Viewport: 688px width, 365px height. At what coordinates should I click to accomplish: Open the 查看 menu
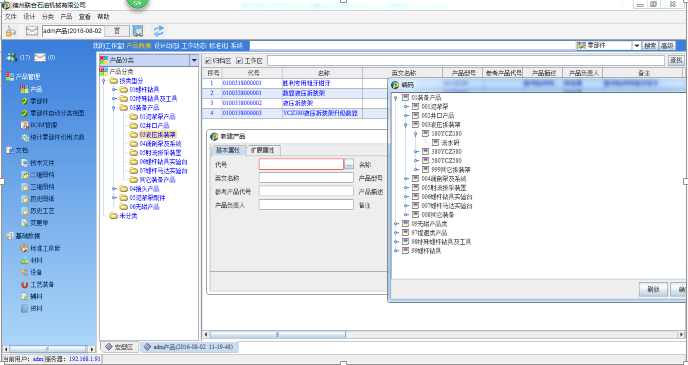(x=84, y=17)
